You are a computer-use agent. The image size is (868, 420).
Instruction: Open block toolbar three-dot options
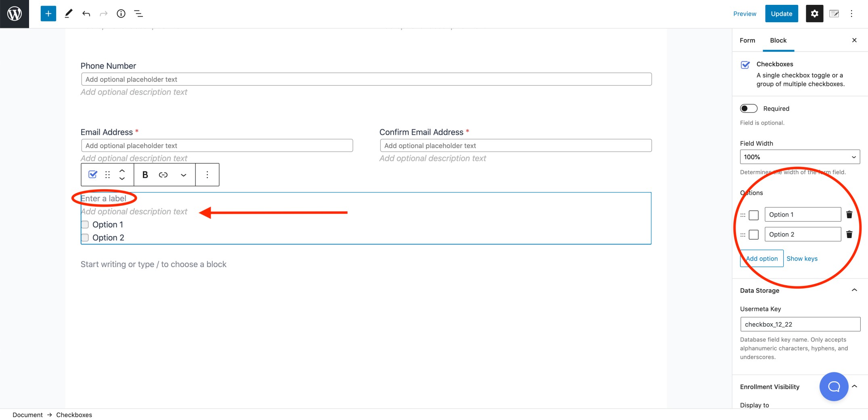pyautogui.click(x=207, y=174)
